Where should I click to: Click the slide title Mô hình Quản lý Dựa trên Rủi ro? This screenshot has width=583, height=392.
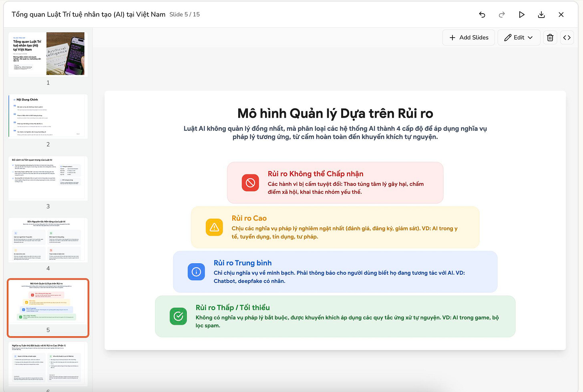[335, 114]
